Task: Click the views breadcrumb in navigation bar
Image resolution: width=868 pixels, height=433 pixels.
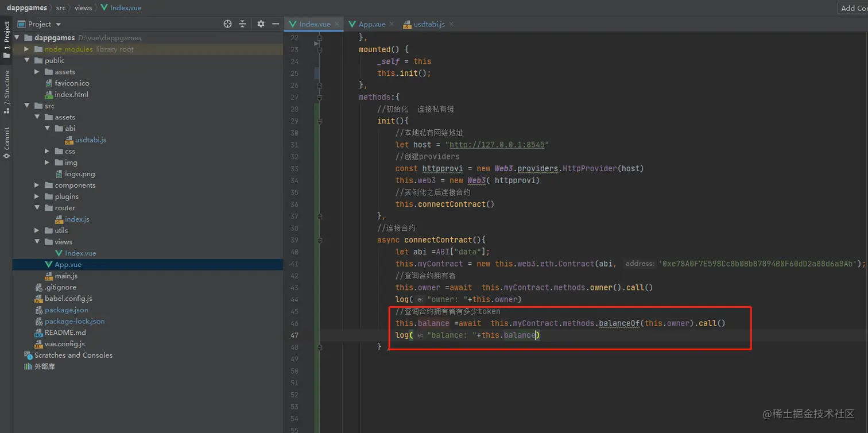Action: coord(83,7)
